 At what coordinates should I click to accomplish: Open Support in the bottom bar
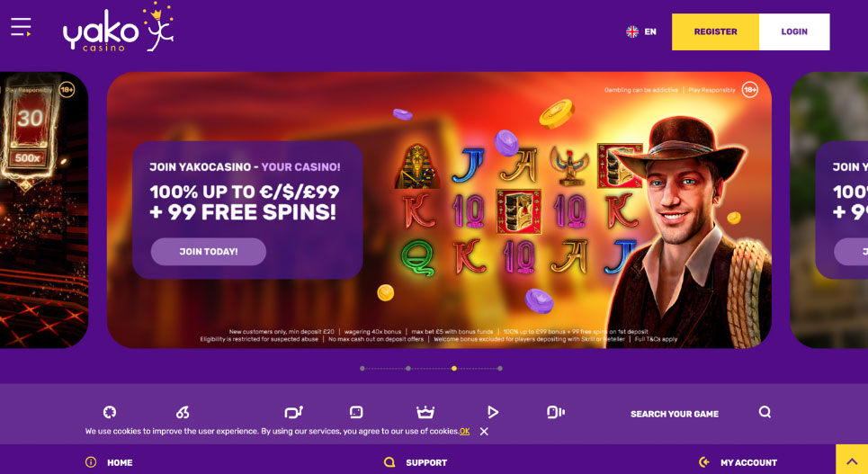416,462
